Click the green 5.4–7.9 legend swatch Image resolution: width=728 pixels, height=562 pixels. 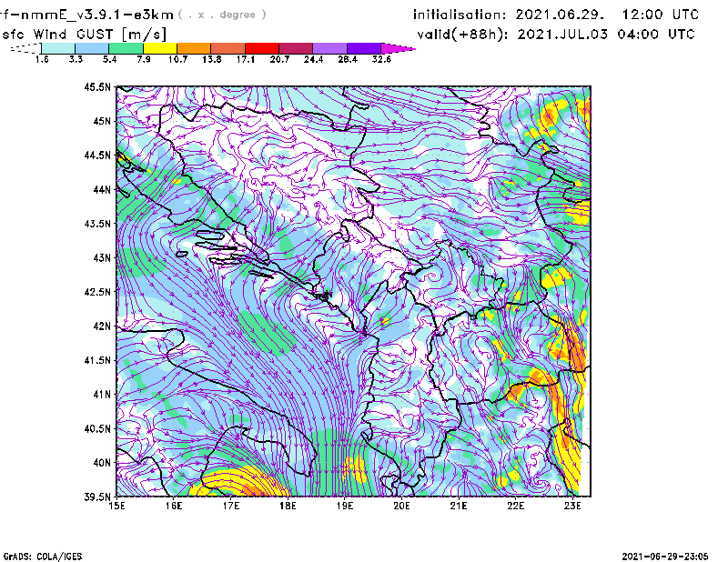pyautogui.click(x=126, y=48)
